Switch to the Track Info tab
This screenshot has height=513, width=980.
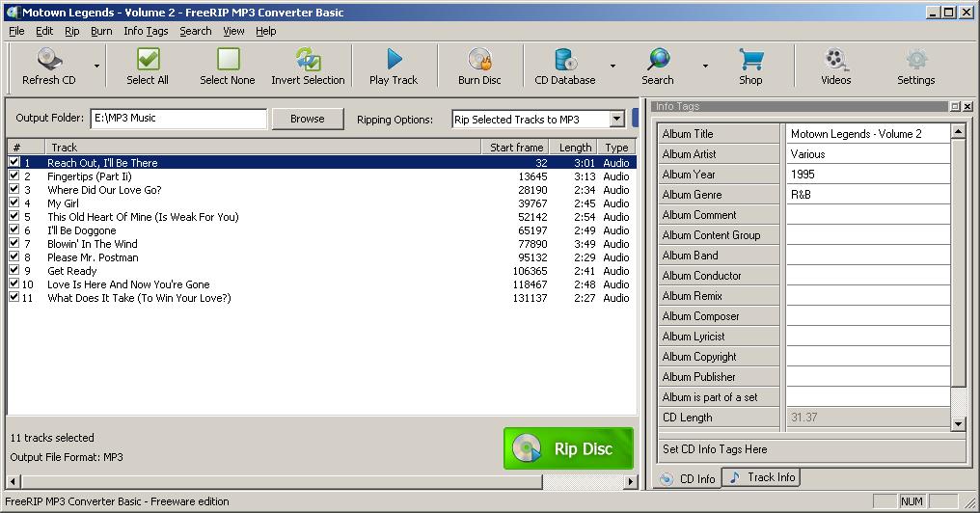tap(762, 477)
